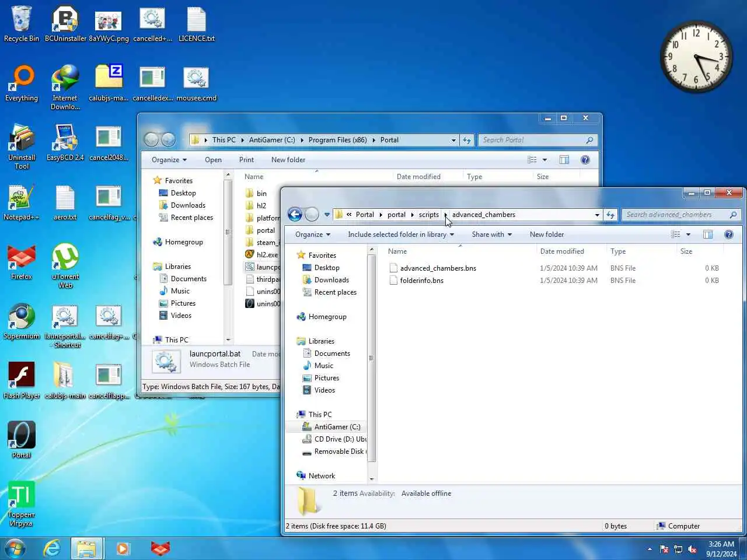Open Include selected folder in library dropdown
This screenshot has height=560, width=747.
(x=401, y=235)
